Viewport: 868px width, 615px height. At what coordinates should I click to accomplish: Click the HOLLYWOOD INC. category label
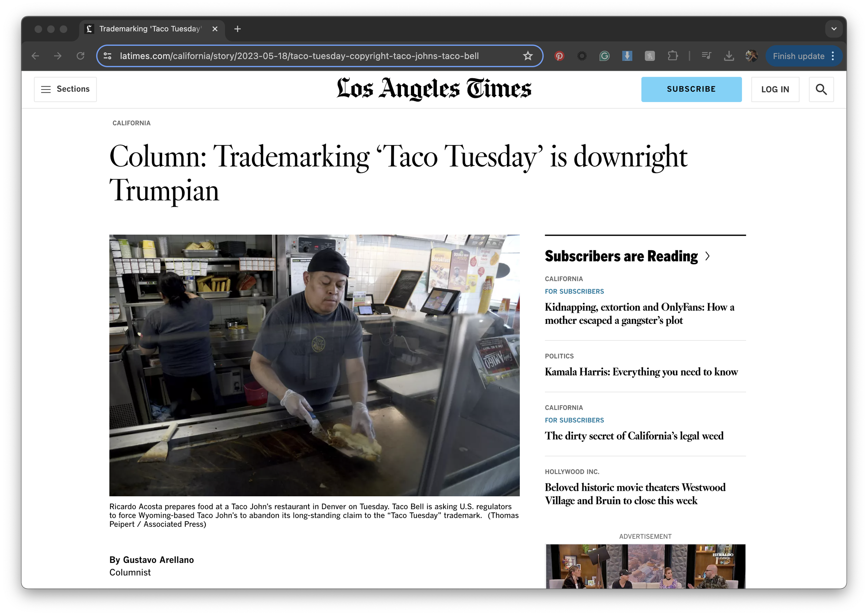[572, 472]
